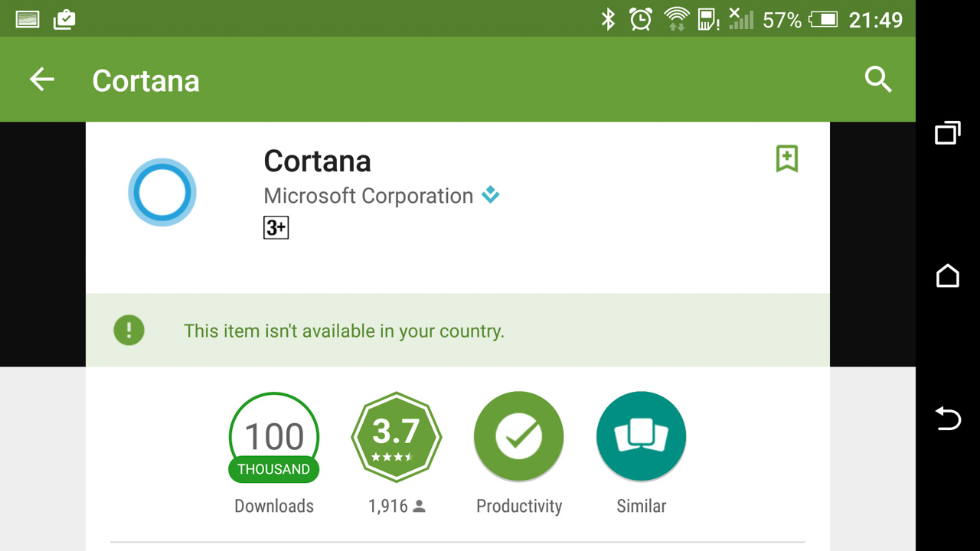Tap the back navigation button
The width and height of the screenshot is (980, 551).
(x=947, y=419)
